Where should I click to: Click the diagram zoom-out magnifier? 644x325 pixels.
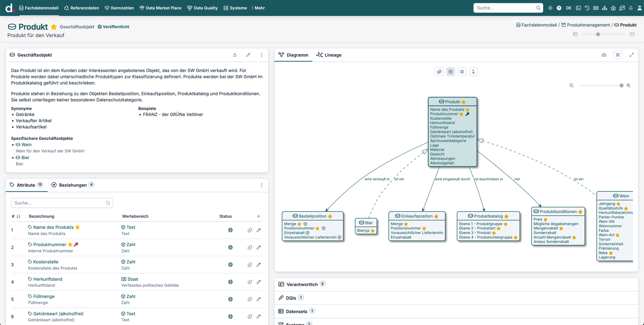coord(572,86)
